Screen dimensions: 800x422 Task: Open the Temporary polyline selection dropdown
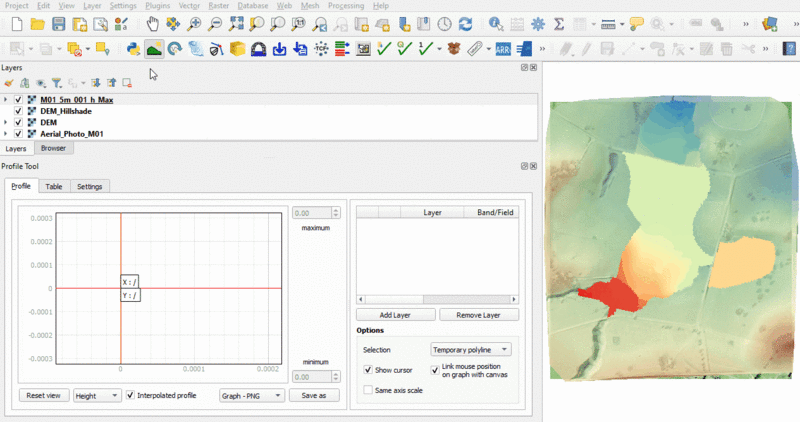(x=469, y=350)
